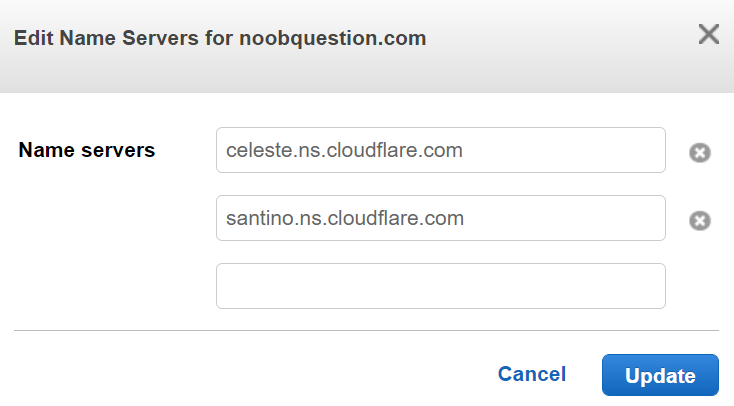Viewport: 734px width, 406px height.
Task: Close the Edit Name Servers dialog
Action: pyautogui.click(x=709, y=34)
